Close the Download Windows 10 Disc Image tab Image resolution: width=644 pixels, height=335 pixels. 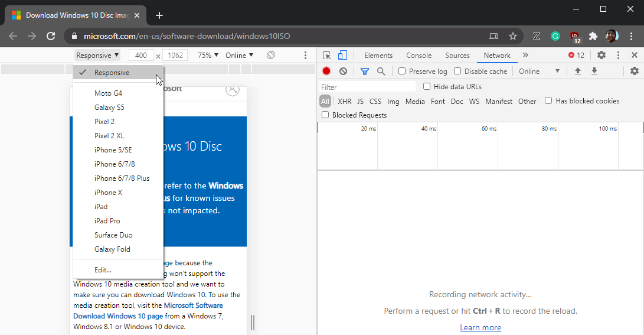[x=137, y=15]
